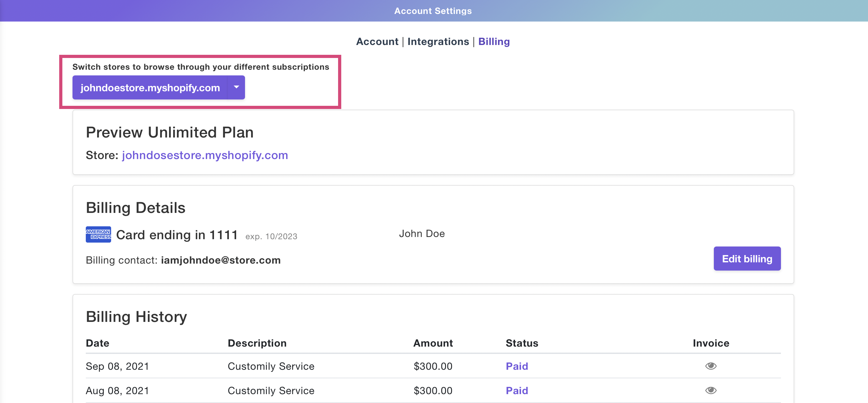View invoice for Aug 08, 2021 payment

click(x=711, y=390)
